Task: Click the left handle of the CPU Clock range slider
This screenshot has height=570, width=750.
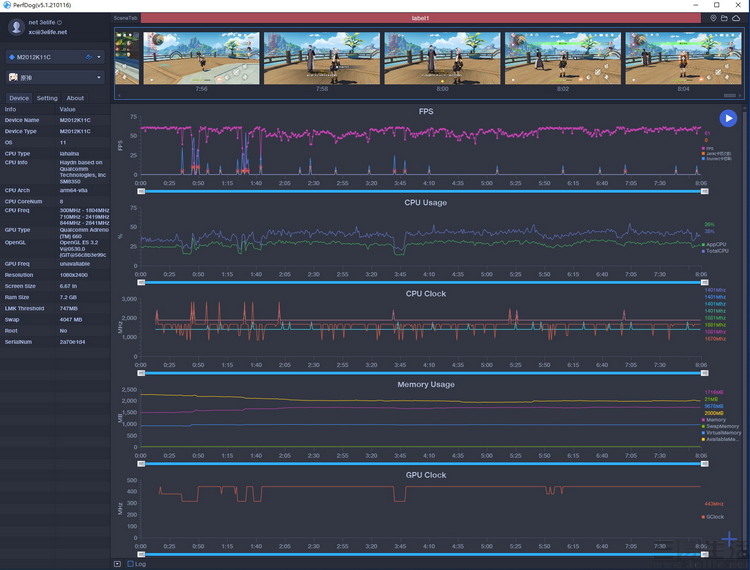Action: click(x=141, y=373)
